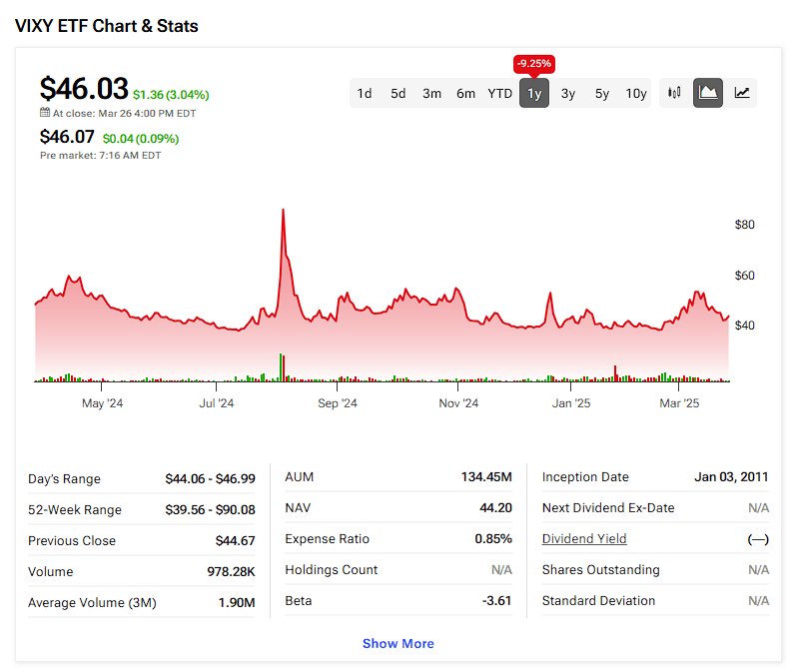
Task: Click the Inception Date Jan 03, 2011
Action: 731,476
